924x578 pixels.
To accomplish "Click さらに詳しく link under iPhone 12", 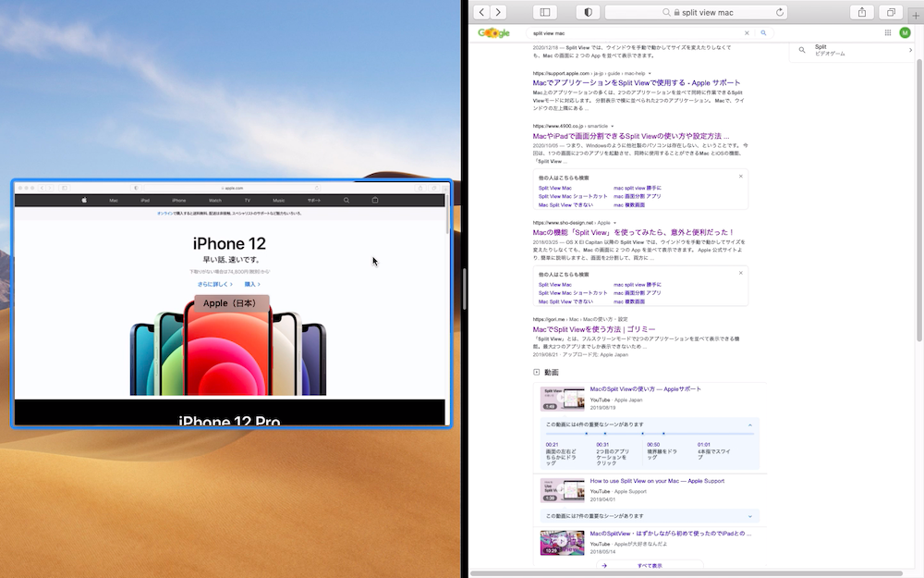I will tap(215, 284).
